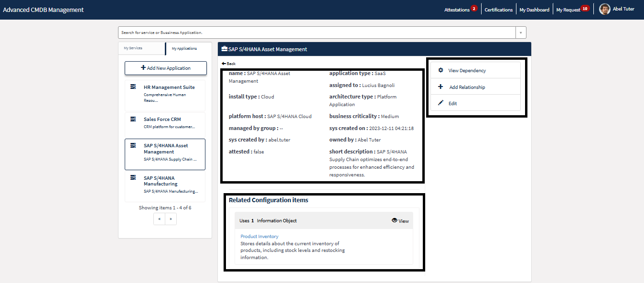Open the Product Inventory link
The image size is (644, 283).
[259, 236]
